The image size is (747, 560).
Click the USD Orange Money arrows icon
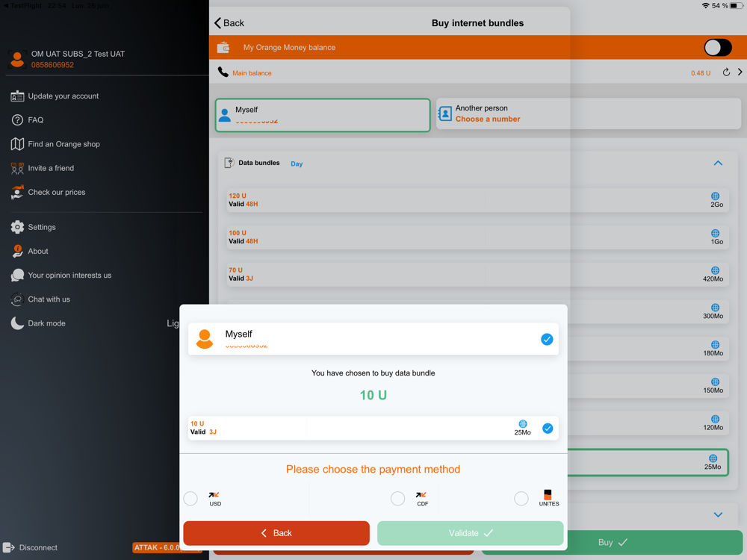pyautogui.click(x=214, y=495)
